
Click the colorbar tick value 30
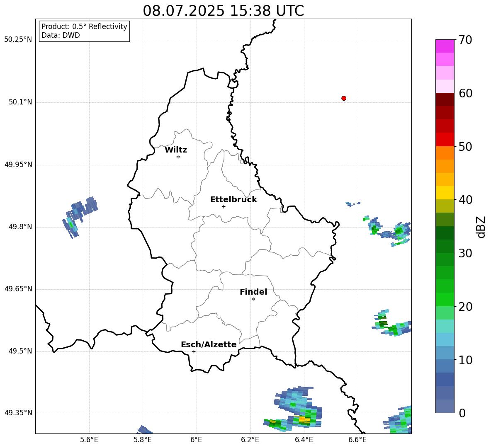[x=465, y=253]
